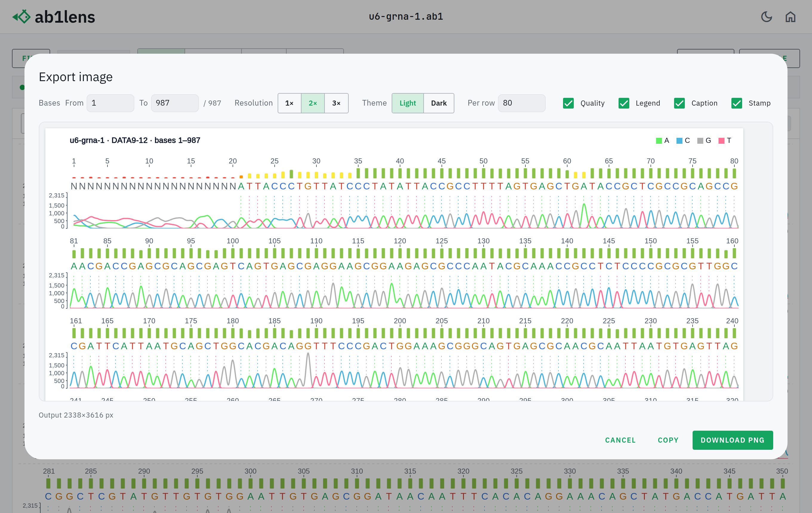Image resolution: width=812 pixels, height=513 pixels.
Task: Uncheck the Caption checkbox
Action: [679, 103]
